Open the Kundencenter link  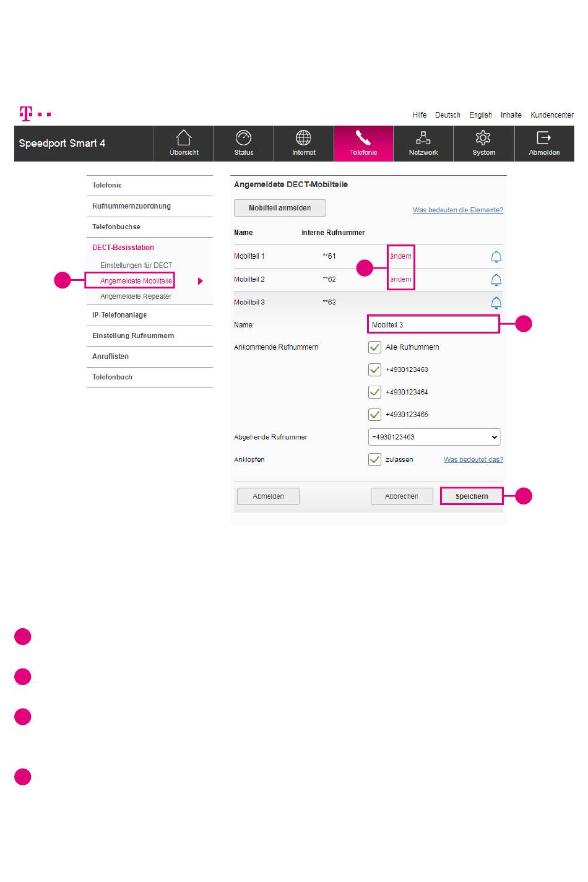tap(552, 115)
